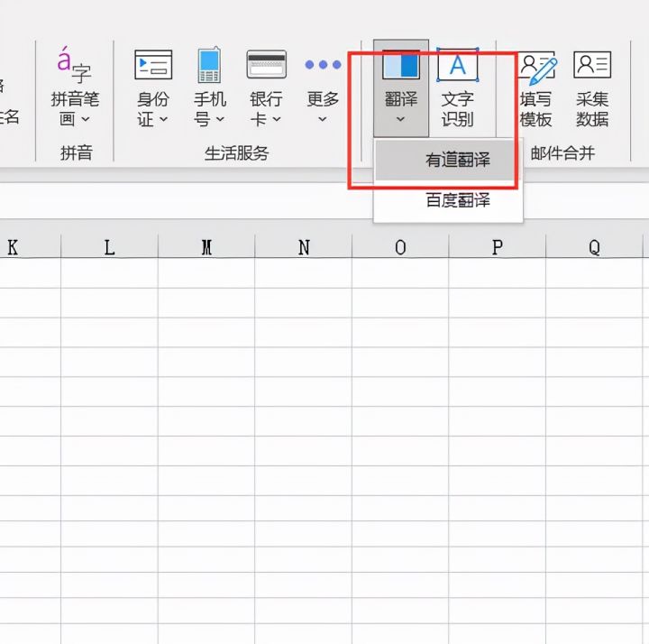Select column O header

click(400, 248)
